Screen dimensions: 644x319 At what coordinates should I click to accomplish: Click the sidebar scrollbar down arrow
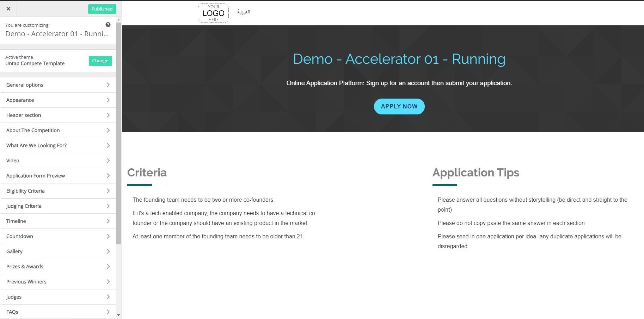[119, 315]
